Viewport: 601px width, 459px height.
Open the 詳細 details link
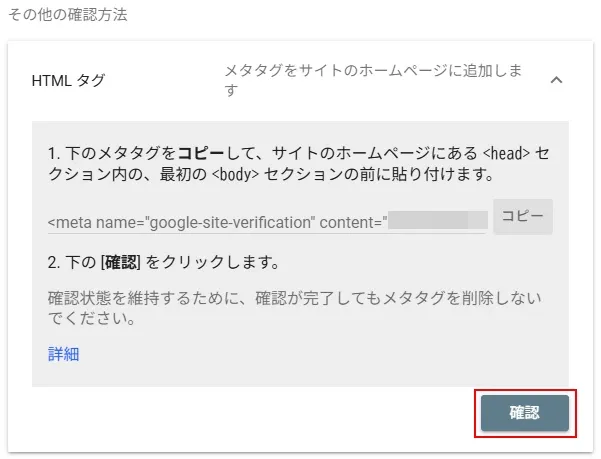[64, 354]
